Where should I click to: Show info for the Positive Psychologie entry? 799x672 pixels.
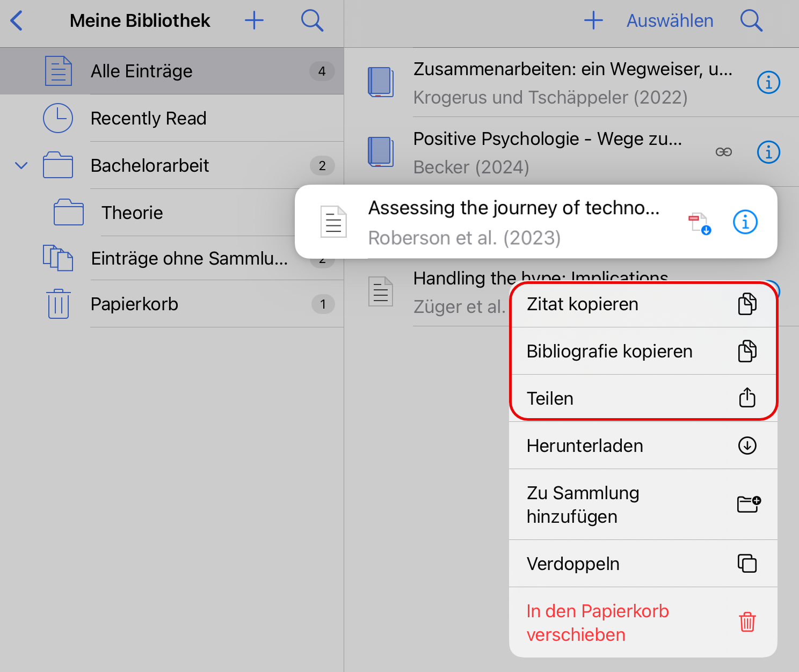coord(768,152)
